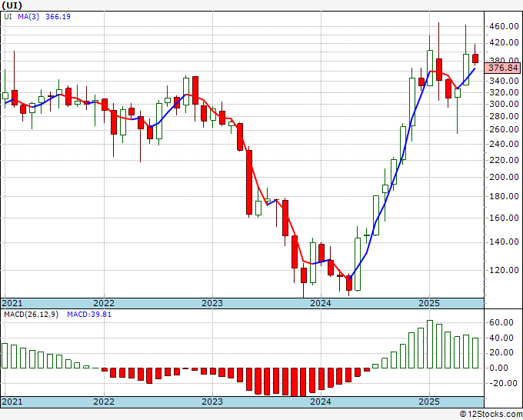The height and width of the screenshot is (420, 523).
Task: Click the MACD:39.81 value label
Action: tap(89, 315)
